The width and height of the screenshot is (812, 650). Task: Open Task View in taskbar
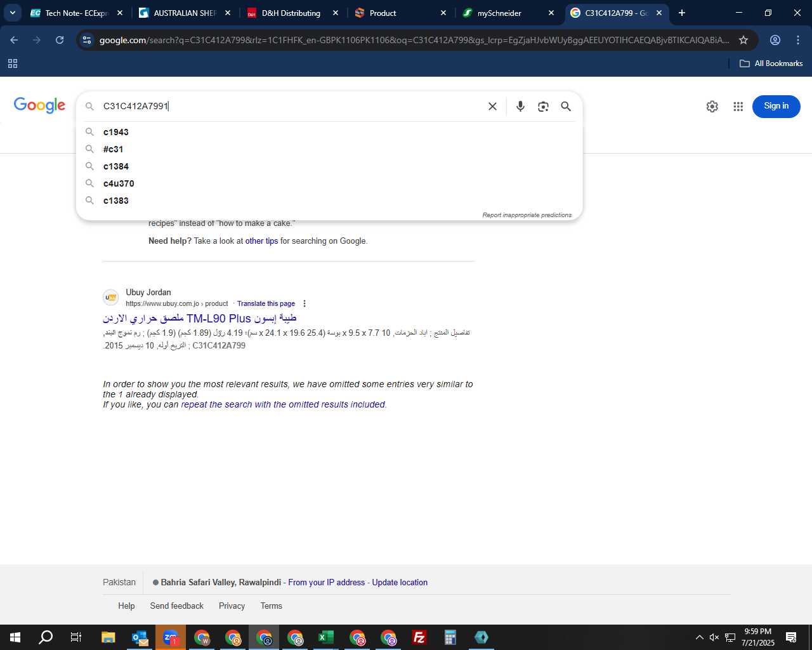click(76, 637)
